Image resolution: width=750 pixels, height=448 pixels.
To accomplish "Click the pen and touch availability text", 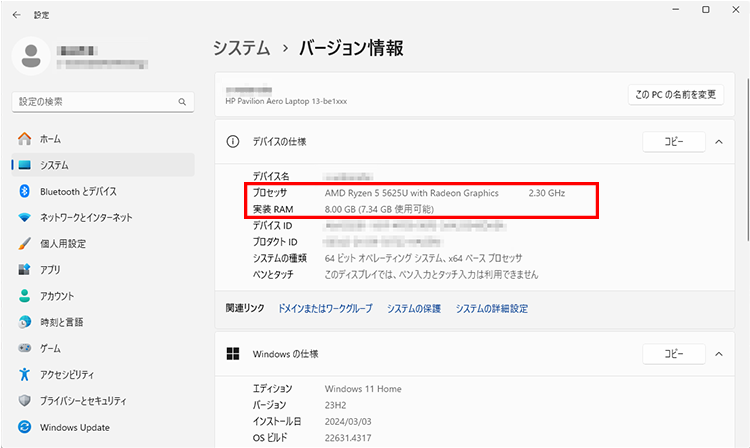I will pos(431,274).
